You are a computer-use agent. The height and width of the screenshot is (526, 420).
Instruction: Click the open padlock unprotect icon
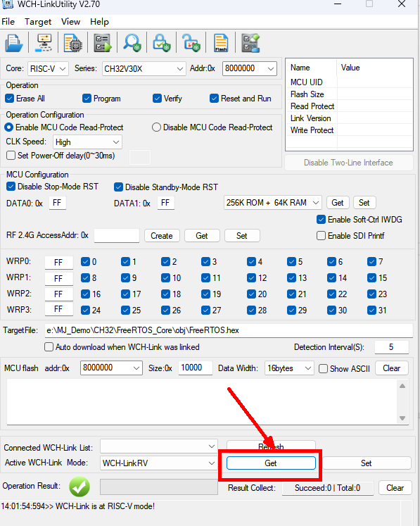(191, 43)
